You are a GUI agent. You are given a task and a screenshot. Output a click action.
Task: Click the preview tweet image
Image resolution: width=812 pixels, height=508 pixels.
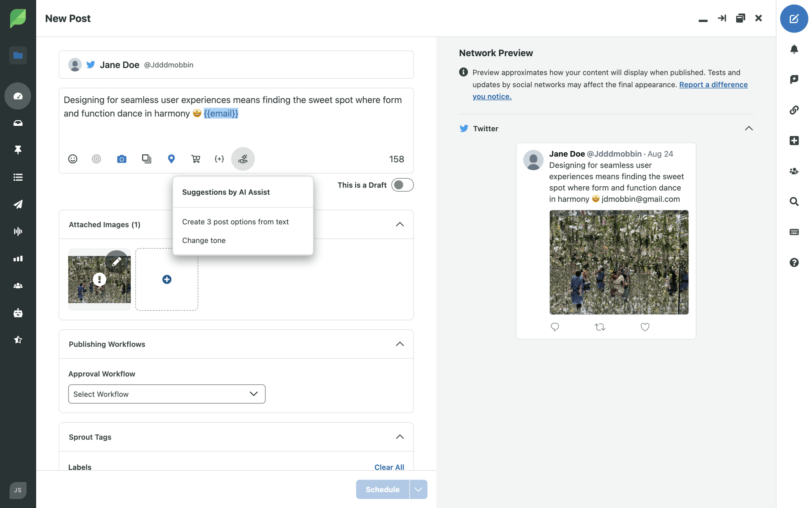click(x=619, y=262)
